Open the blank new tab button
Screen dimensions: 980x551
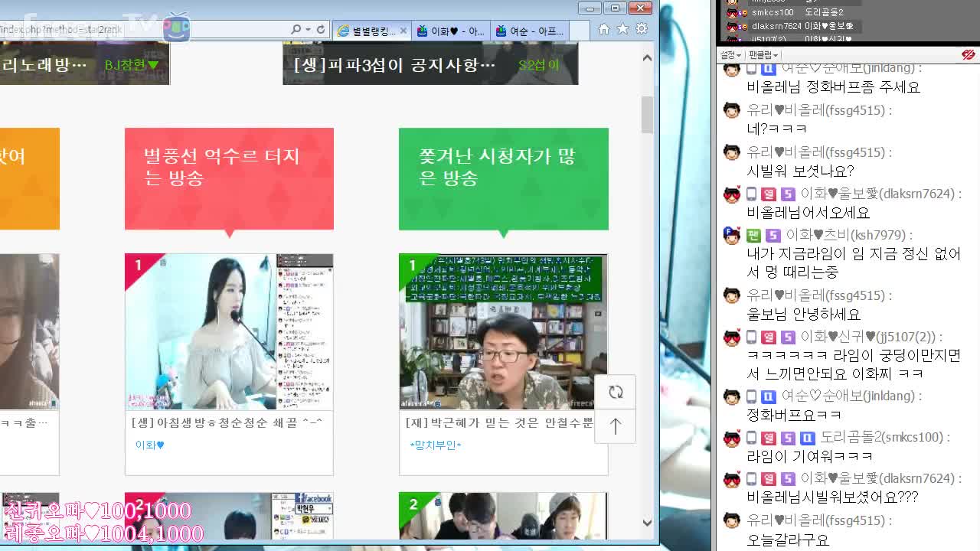point(580,31)
